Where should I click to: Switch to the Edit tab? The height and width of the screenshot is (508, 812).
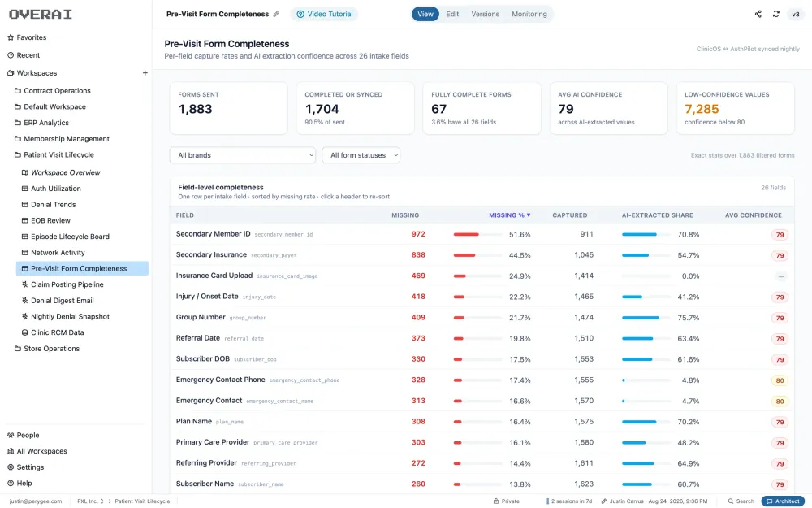452,14
